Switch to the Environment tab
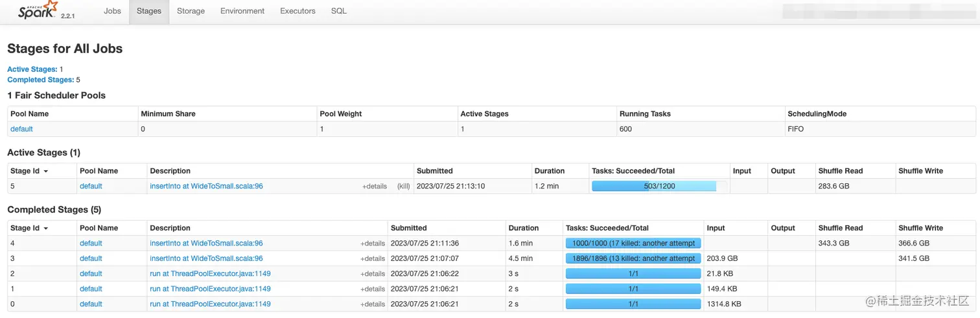Viewport: 980px width, 318px height. (242, 11)
